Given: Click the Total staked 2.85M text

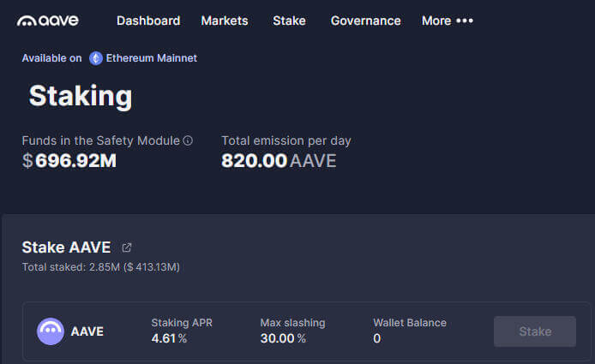Looking at the screenshot, I should [100, 267].
